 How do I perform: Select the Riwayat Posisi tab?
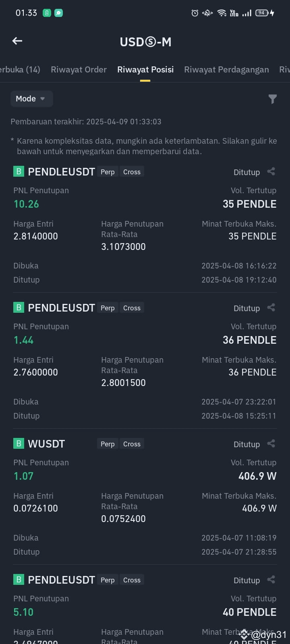coord(145,70)
